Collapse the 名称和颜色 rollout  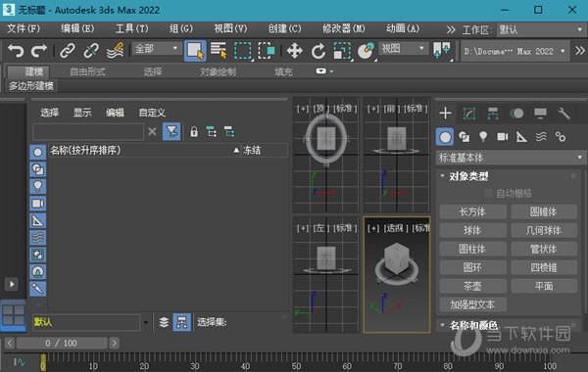pyautogui.click(x=443, y=325)
